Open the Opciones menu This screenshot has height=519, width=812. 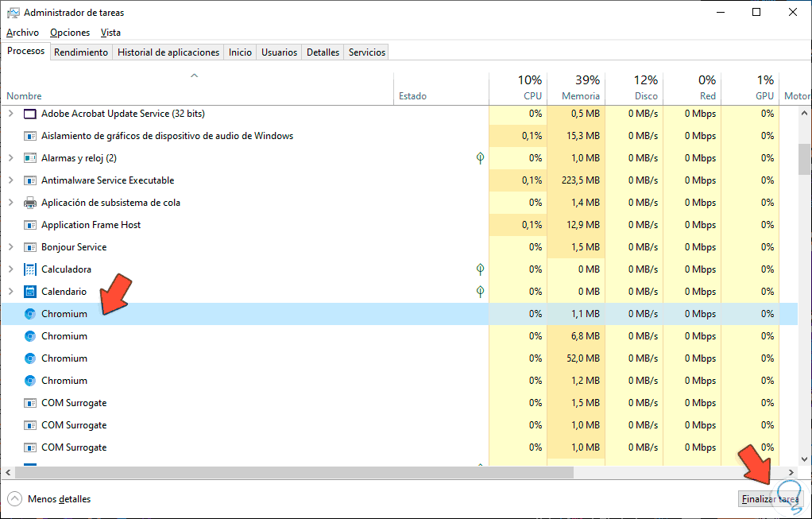coord(70,33)
